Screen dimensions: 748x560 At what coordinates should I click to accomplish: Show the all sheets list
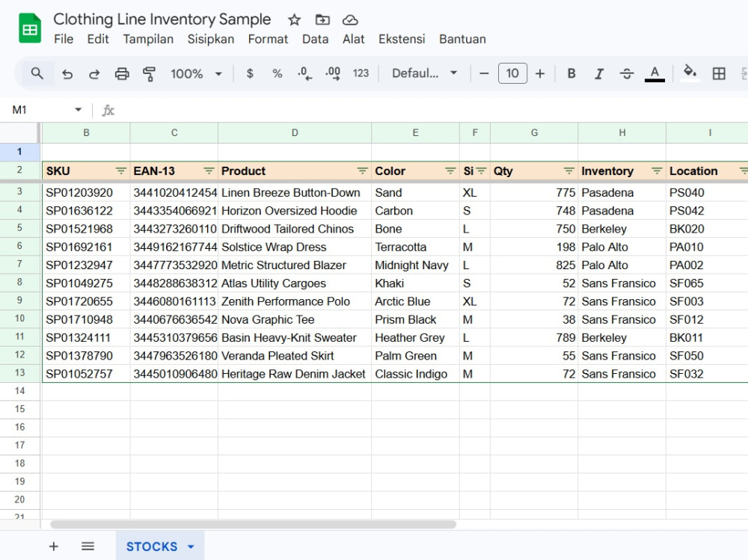tap(88, 547)
